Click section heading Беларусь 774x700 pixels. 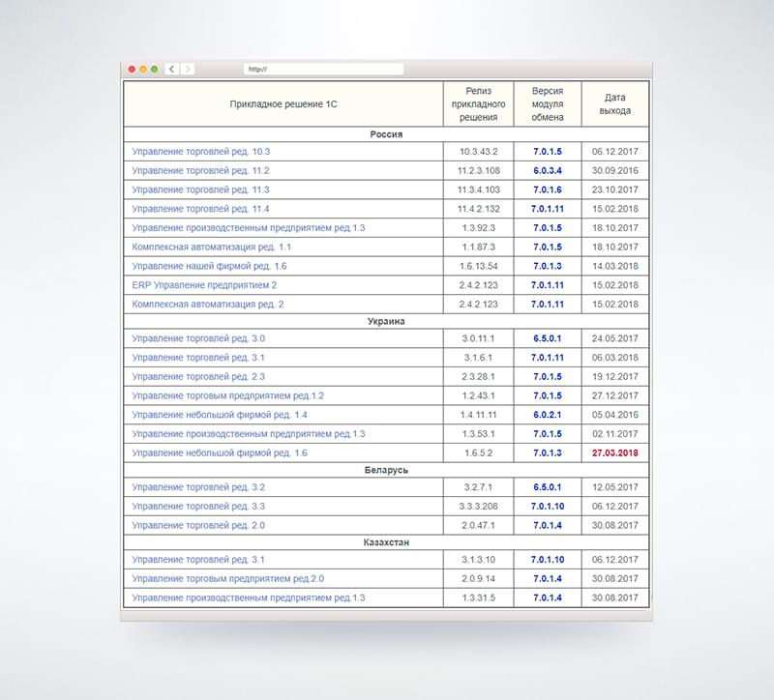pos(386,470)
